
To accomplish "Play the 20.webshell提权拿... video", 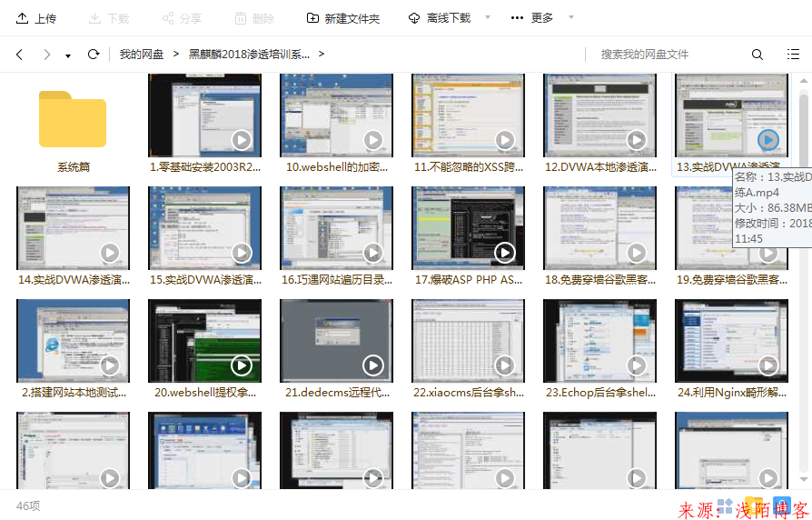I will [242, 365].
